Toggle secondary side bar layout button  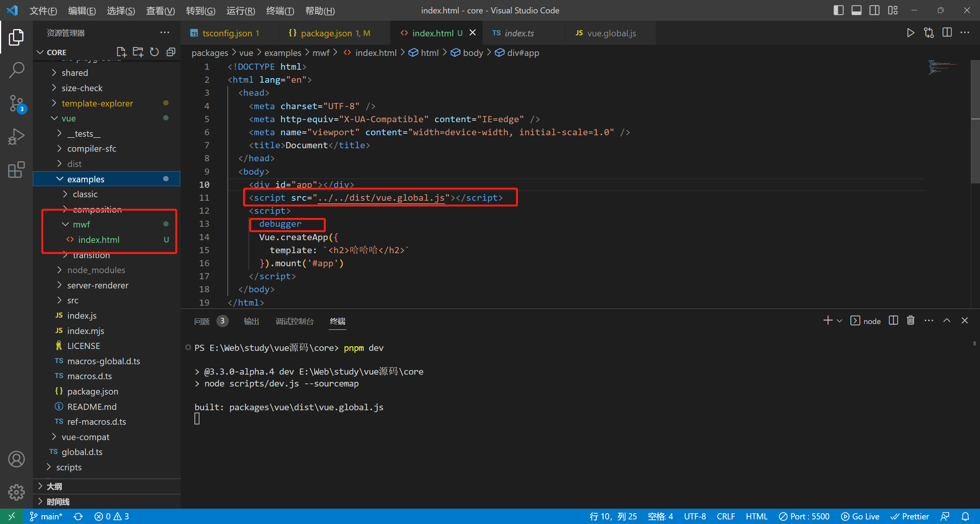pyautogui.click(x=874, y=10)
